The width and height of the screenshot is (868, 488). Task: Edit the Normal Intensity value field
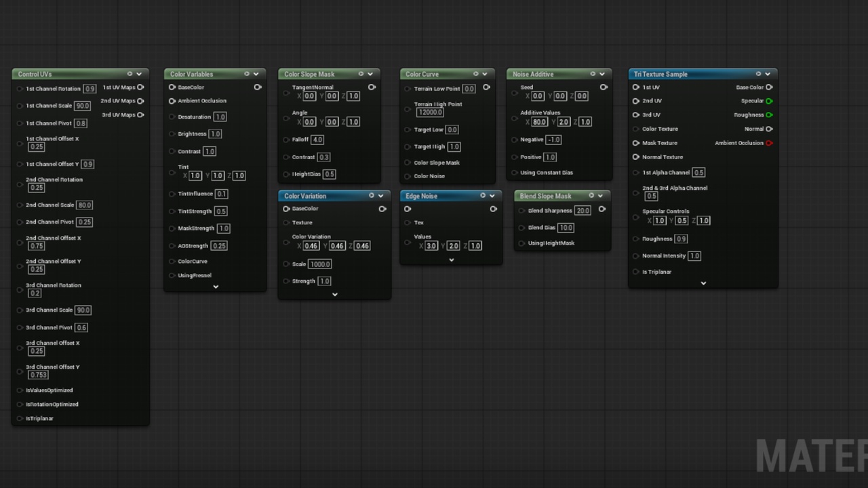[x=694, y=256]
